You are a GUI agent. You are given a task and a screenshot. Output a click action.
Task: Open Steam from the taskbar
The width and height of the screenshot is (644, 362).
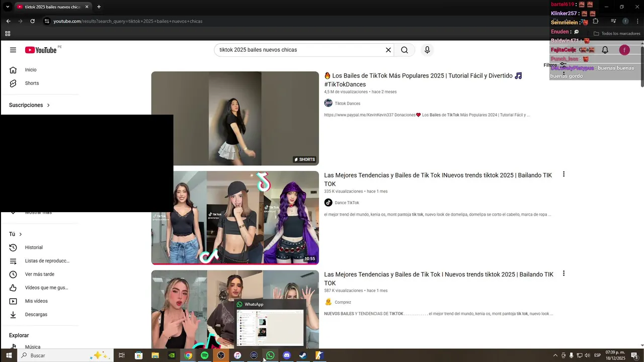tap(303, 355)
